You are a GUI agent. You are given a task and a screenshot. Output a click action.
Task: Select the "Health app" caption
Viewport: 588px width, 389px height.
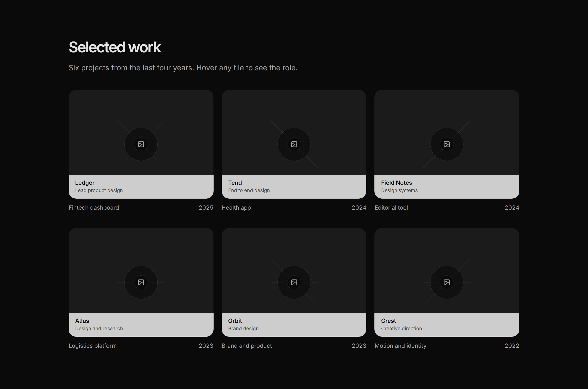[x=236, y=208]
